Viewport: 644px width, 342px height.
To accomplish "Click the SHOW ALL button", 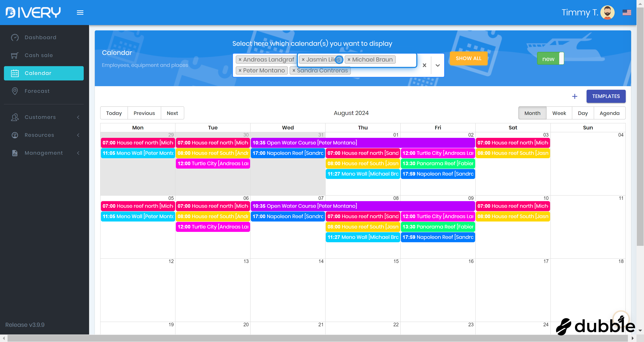I will pyautogui.click(x=468, y=58).
